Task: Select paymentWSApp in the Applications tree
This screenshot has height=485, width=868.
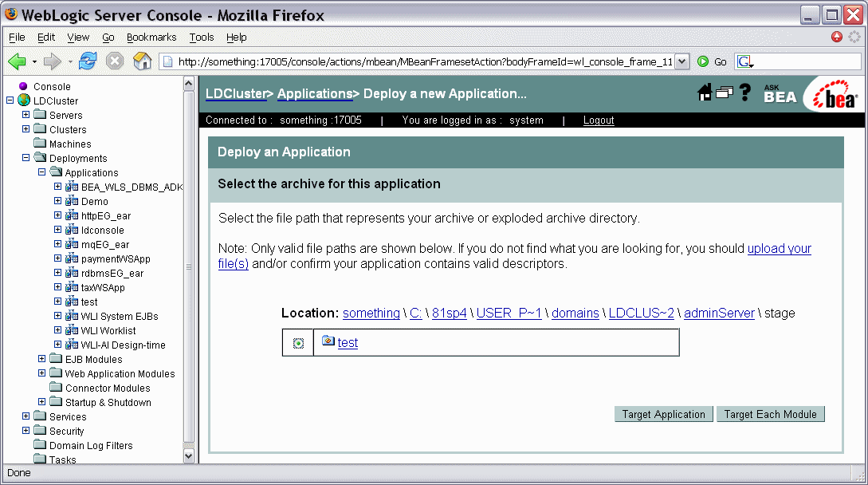Action: click(x=116, y=258)
